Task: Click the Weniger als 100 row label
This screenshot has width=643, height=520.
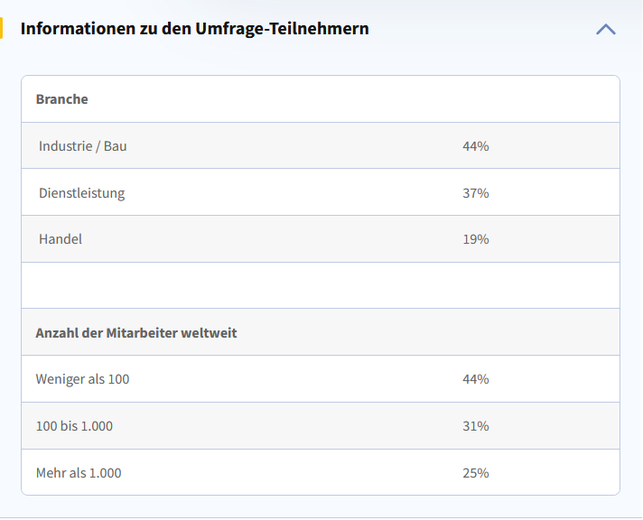Action: [x=82, y=379]
